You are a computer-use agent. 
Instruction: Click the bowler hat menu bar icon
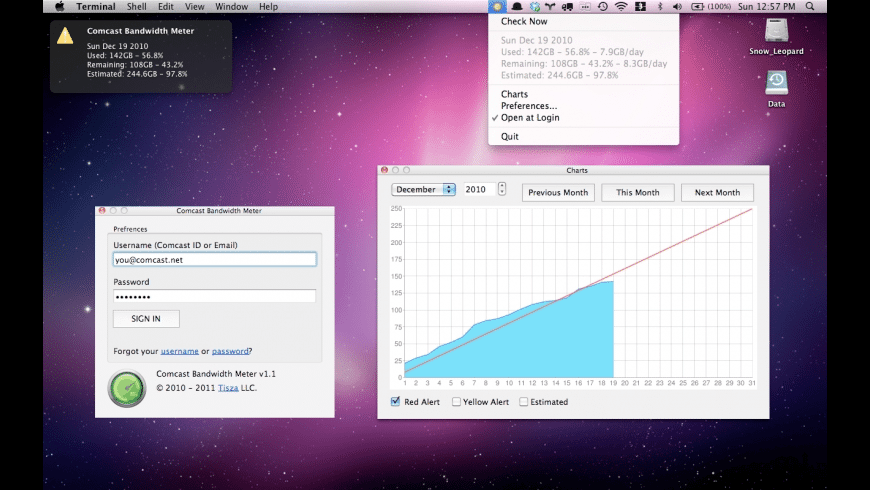click(517, 7)
